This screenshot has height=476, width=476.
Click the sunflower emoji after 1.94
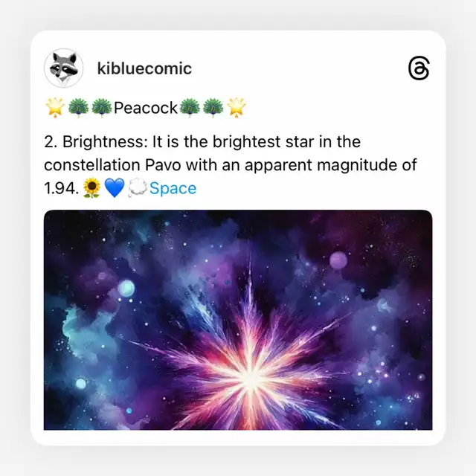[x=91, y=188]
